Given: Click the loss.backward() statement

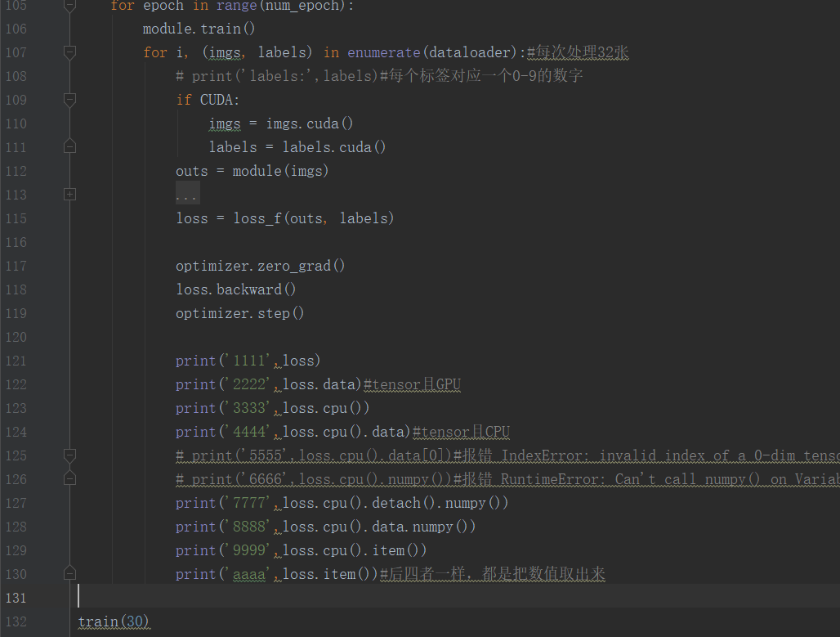Looking at the screenshot, I should pos(235,289).
